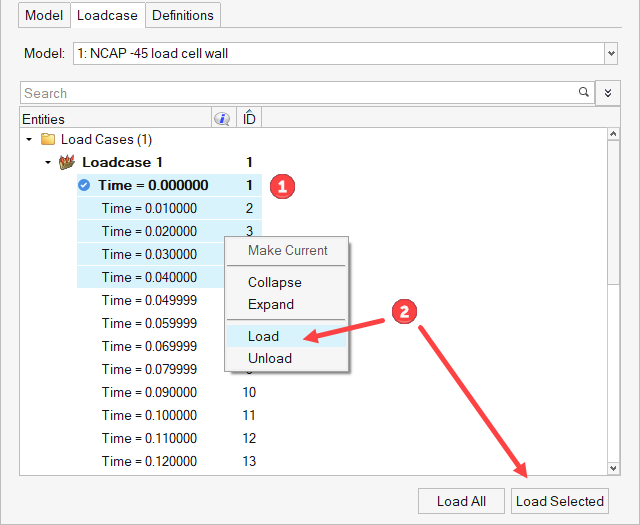This screenshot has width=640, height=525.
Task: Choose Load from the context menu
Action: coord(264,336)
